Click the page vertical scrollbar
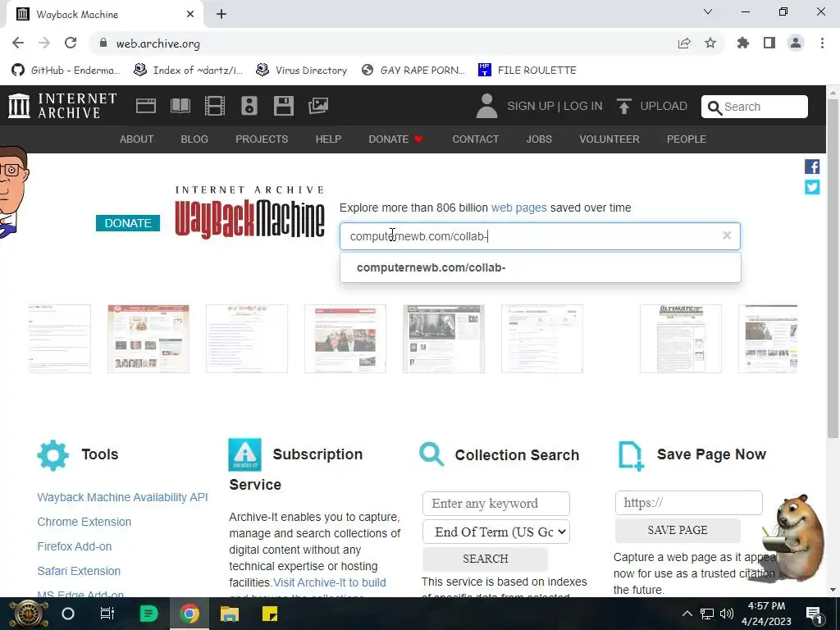The height and width of the screenshot is (630, 840). coord(833,268)
